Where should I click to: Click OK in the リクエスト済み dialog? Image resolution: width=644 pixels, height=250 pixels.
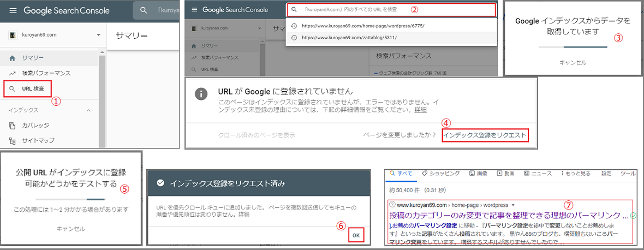[356, 235]
